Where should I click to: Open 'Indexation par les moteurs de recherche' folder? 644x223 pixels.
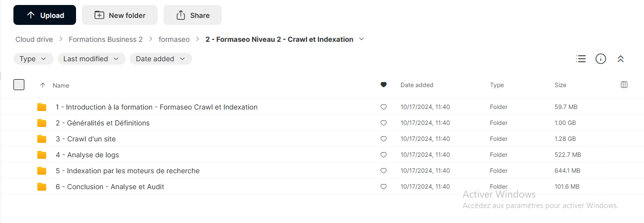(x=128, y=171)
